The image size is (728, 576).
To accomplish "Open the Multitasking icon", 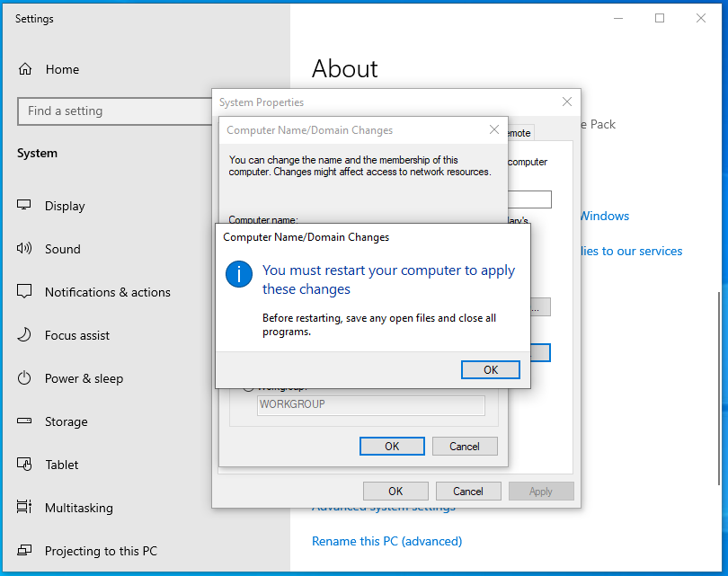I will click(x=25, y=508).
